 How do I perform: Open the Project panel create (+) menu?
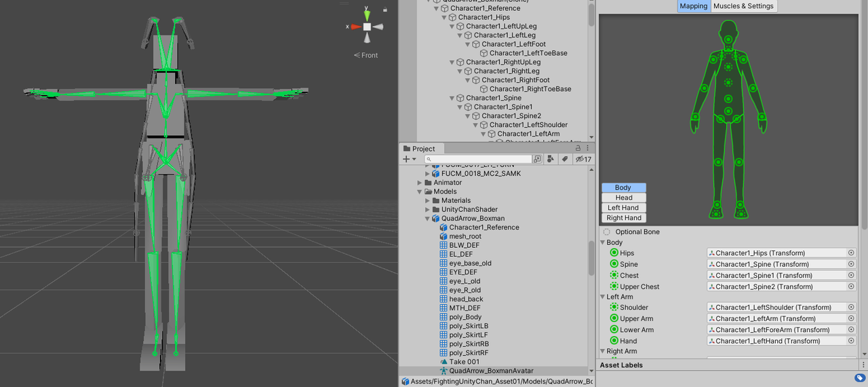click(409, 159)
